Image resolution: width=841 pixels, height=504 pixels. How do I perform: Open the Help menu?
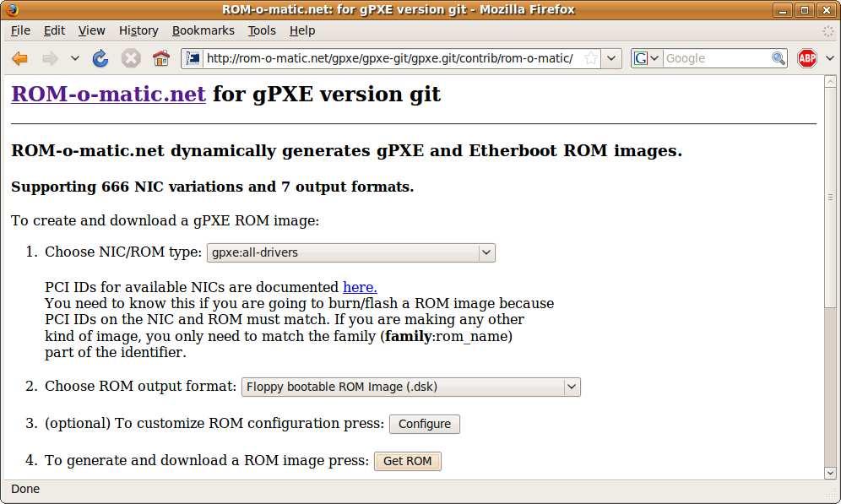[x=302, y=30]
